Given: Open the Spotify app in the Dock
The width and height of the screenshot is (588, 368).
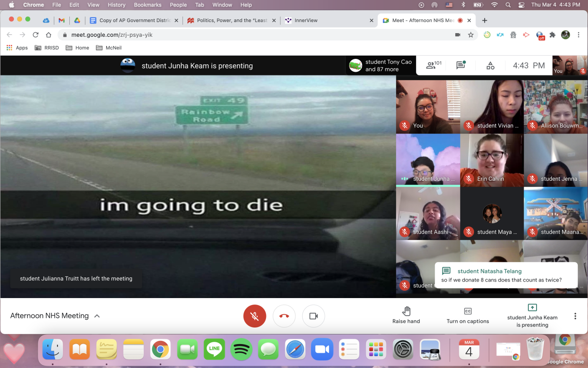Looking at the screenshot, I should coord(241,350).
